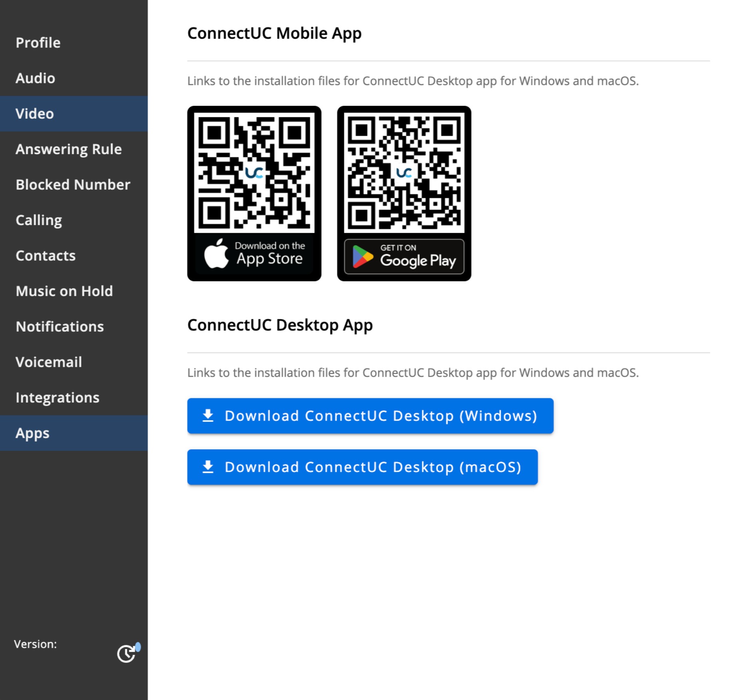Click the ConnectUC Desktop App heading

coord(280,325)
